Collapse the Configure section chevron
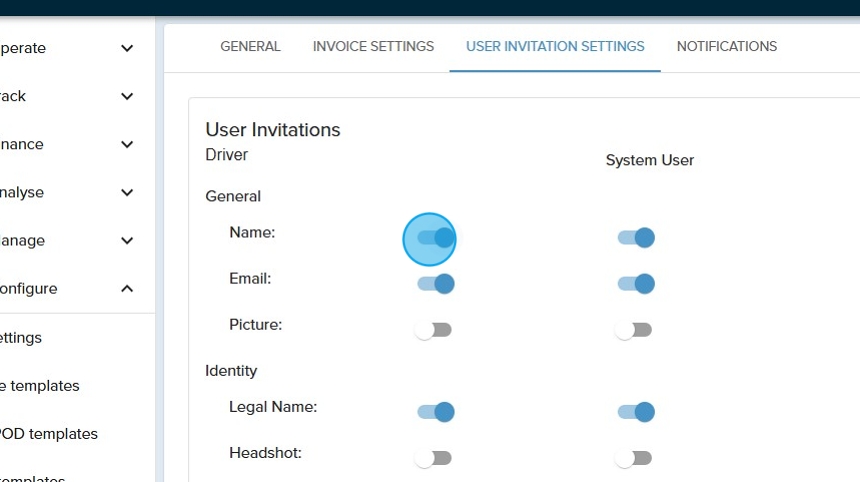The width and height of the screenshot is (860, 482). pos(127,289)
